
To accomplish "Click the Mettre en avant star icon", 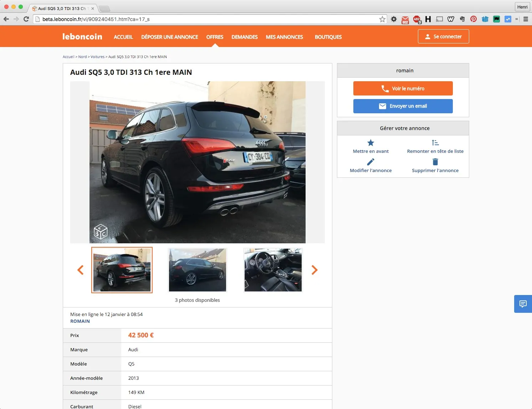I will coord(371,143).
